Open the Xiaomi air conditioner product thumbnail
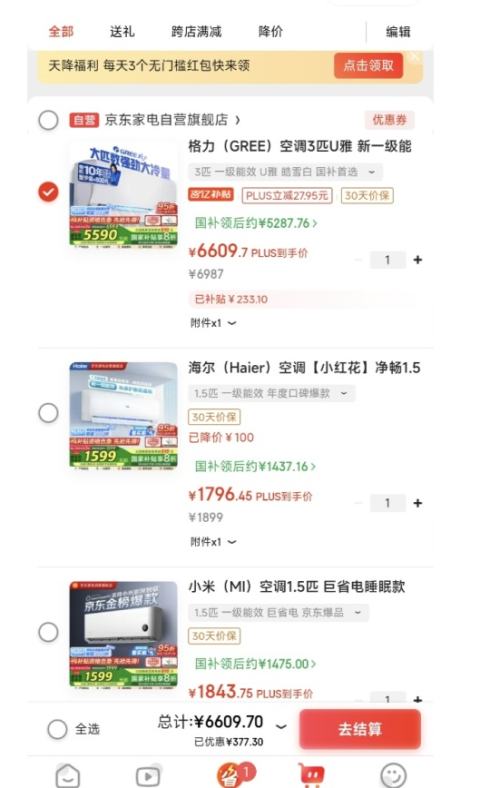 coord(124,634)
